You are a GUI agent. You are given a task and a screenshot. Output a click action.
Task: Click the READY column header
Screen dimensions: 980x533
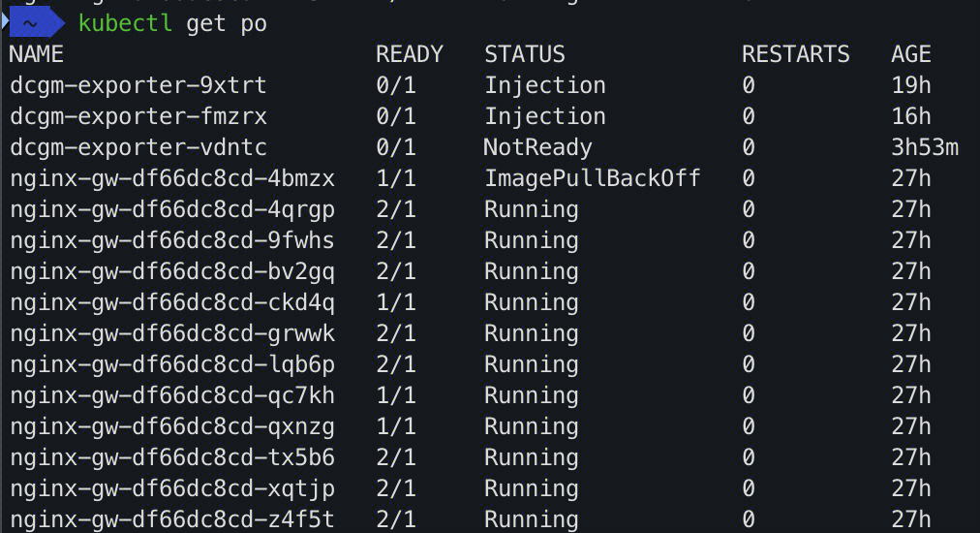point(410,54)
